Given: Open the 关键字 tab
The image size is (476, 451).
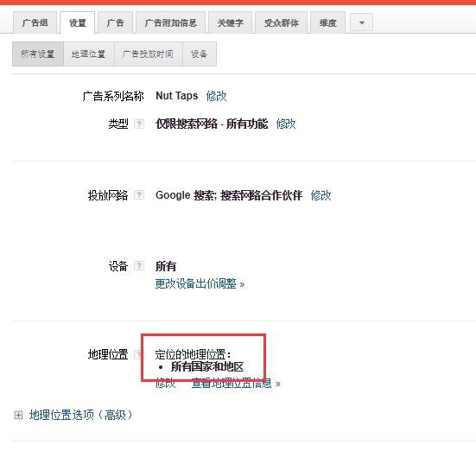Looking at the screenshot, I should [230, 22].
